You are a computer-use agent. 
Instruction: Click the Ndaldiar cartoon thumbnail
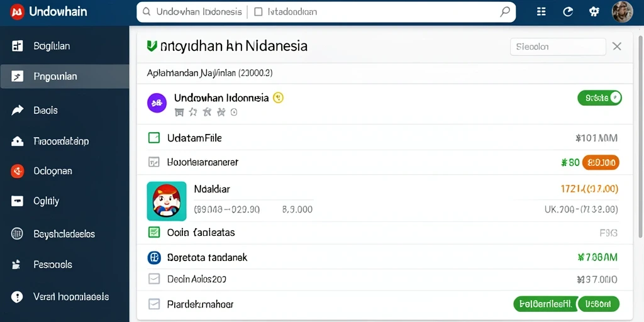[x=166, y=201]
